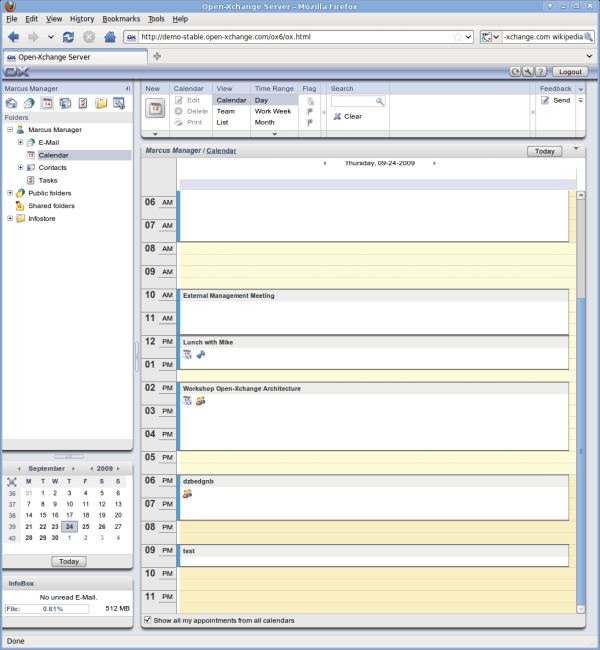Open the configuration module icon in sidebar
The image size is (600, 650).
(119, 103)
